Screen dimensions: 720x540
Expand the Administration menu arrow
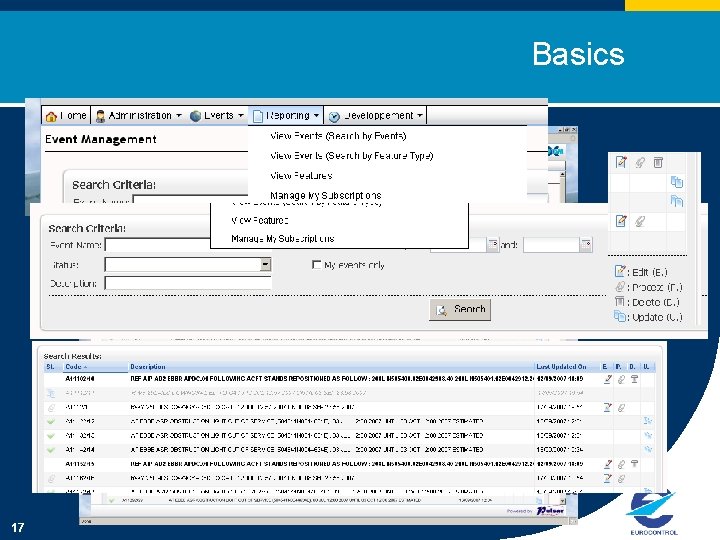pyautogui.click(x=179, y=116)
